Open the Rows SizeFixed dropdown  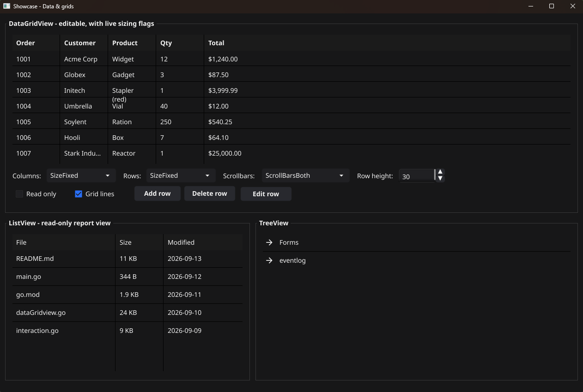click(181, 175)
